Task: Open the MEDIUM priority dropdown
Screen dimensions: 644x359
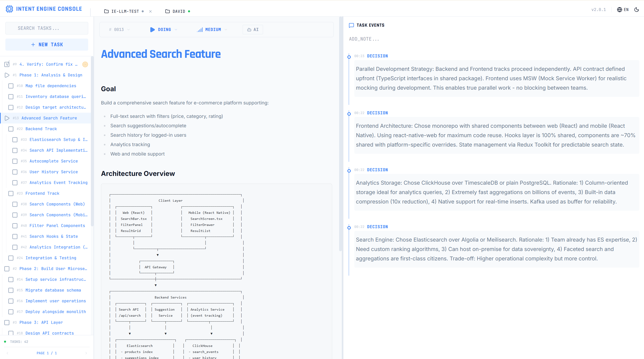Action: coord(212,30)
